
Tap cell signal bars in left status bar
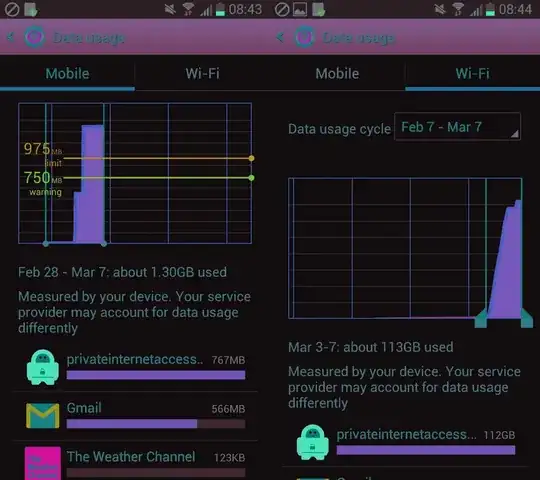[x=206, y=10]
